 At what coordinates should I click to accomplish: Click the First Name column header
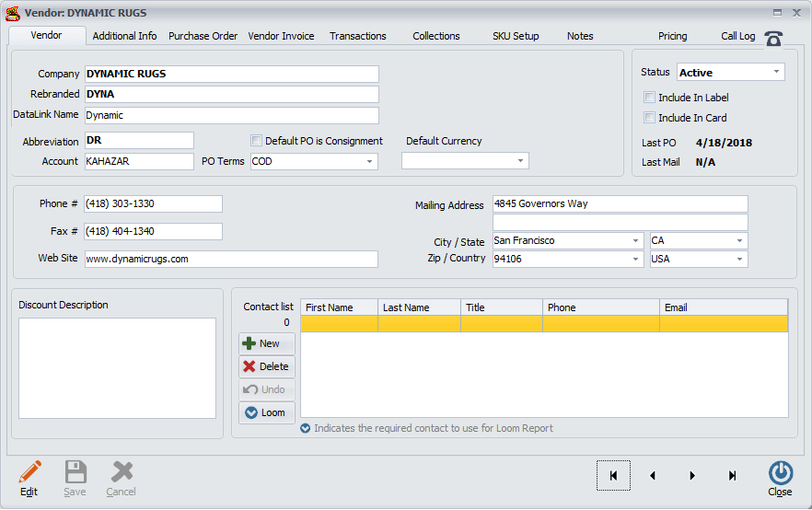[x=339, y=307]
